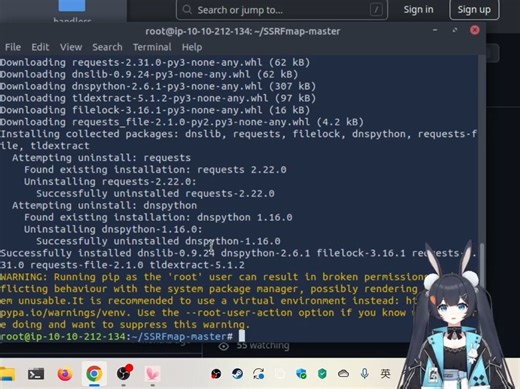Click the 英 input method indicator
The image size is (520, 389).
[x=385, y=374]
